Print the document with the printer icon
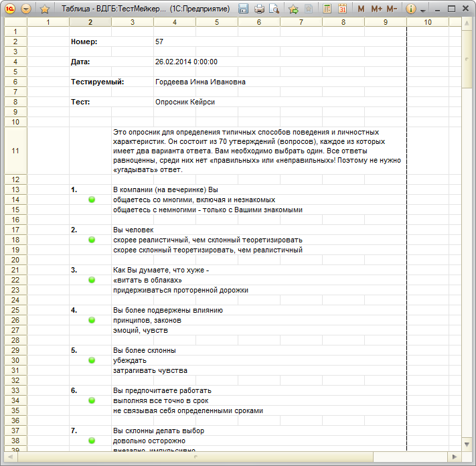The image size is (476, 466). pyautogui.click(x=259, y=9)
